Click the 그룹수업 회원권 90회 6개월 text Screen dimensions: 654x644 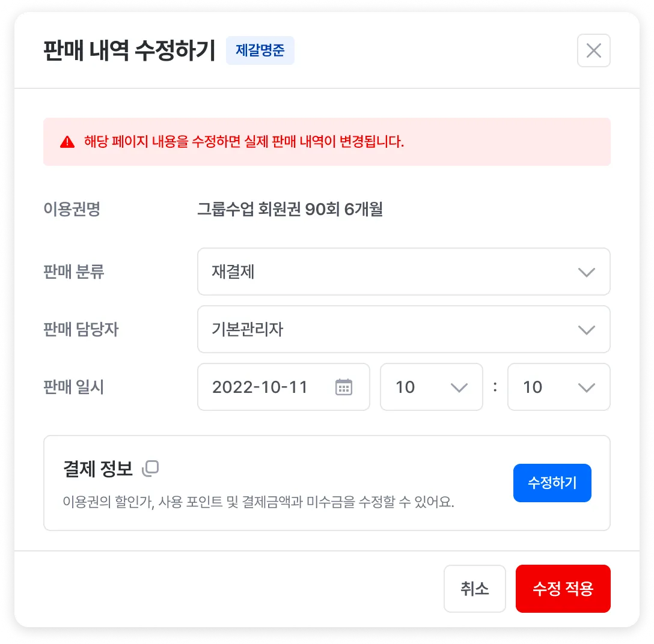290,209
